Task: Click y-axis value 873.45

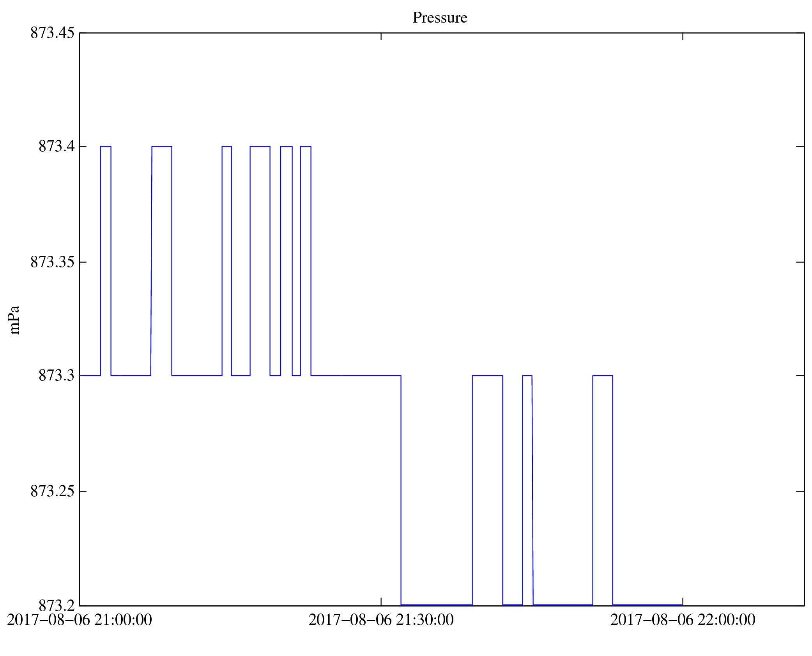Action: coord(52,33)
